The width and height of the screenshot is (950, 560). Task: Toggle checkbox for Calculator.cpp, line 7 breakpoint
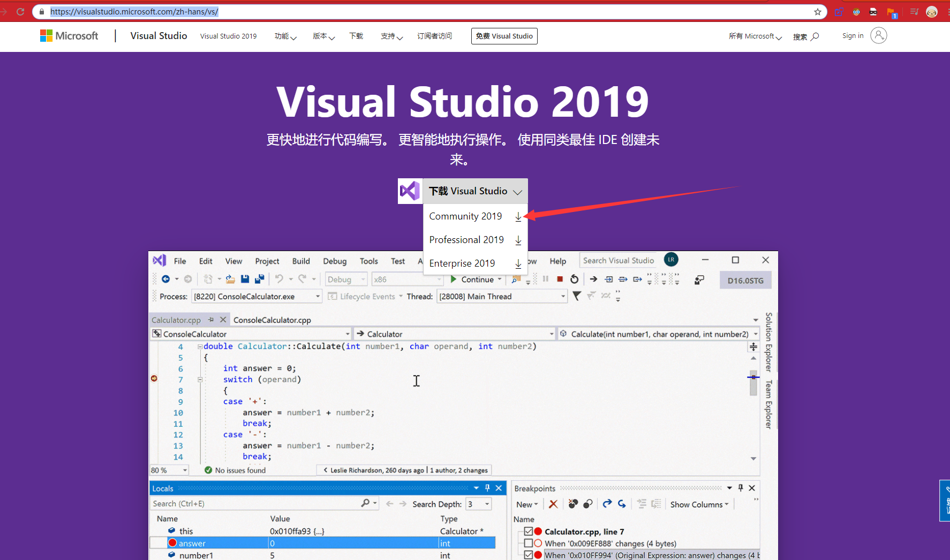[x=529, y=531]
